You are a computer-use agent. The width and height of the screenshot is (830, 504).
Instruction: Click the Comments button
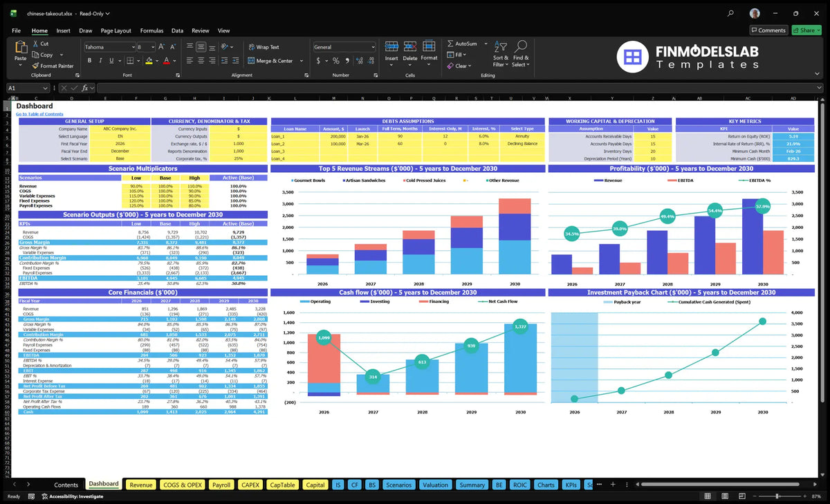(x=768, y=30)
